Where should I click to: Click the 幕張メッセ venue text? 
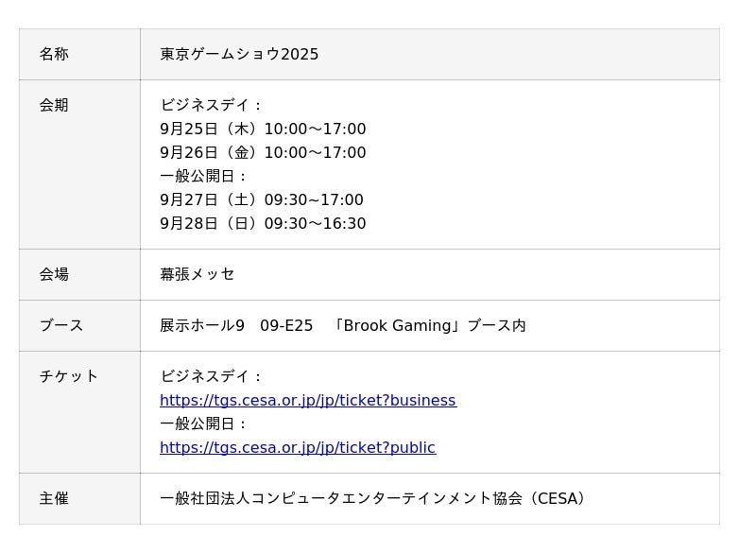(197, 274)
